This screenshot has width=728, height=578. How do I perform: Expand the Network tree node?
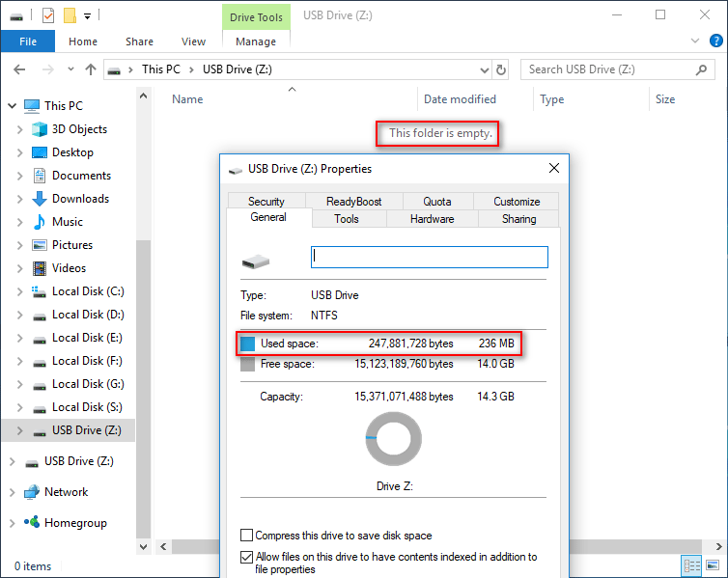coord(13,492)
